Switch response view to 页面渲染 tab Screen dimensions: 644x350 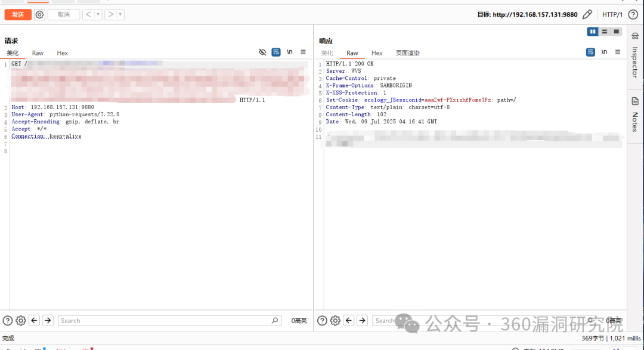408,53
